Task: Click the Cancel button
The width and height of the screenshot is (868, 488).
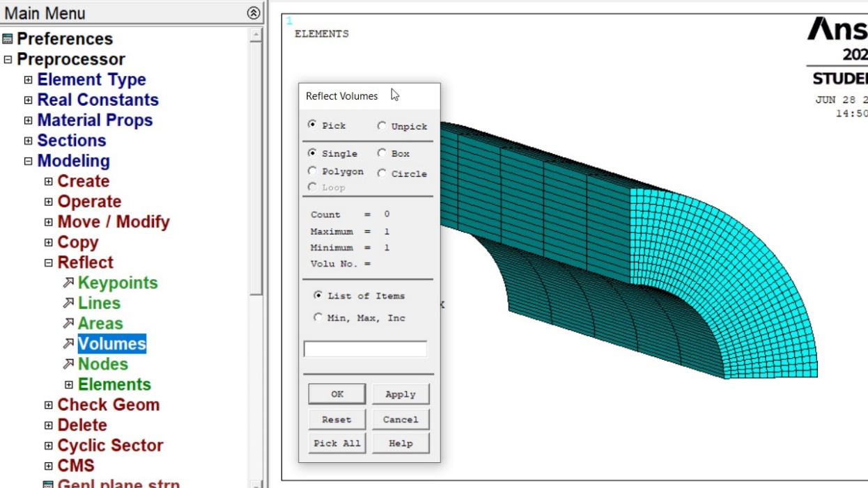Action: 401,420
